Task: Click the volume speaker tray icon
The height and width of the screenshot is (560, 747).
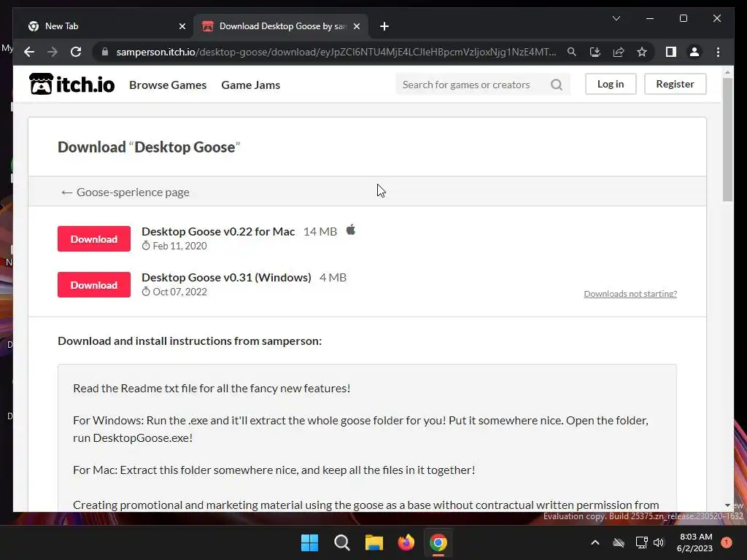Action: point(659,542)
